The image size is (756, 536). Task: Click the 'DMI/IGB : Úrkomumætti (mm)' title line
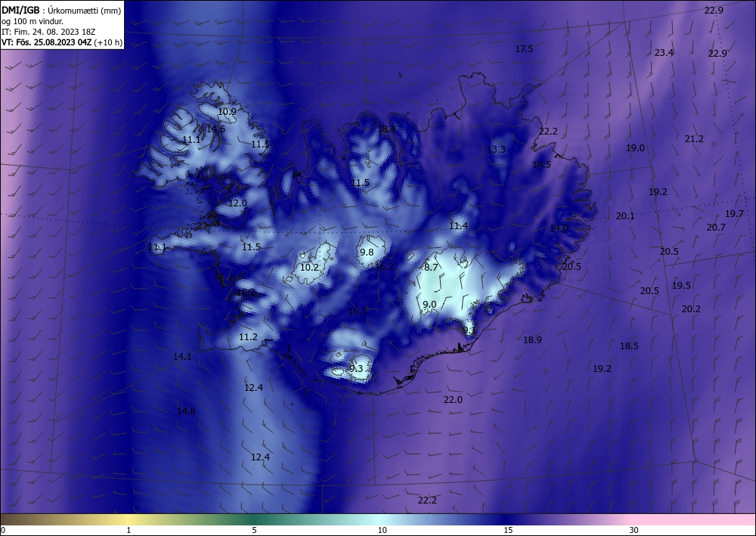pos(61,10)
